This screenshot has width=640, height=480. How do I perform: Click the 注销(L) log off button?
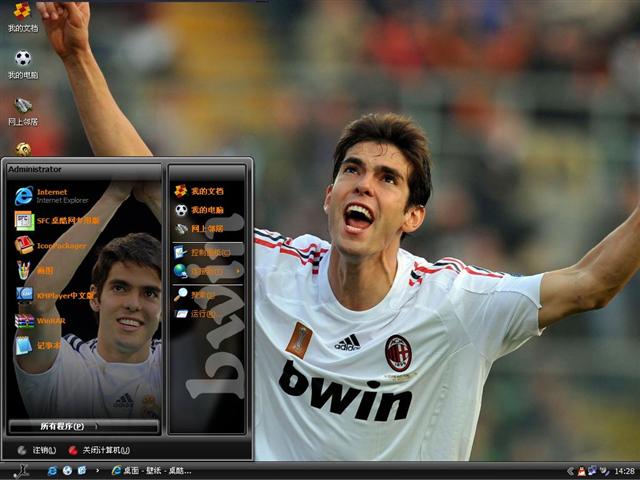(x=38, y=450)
